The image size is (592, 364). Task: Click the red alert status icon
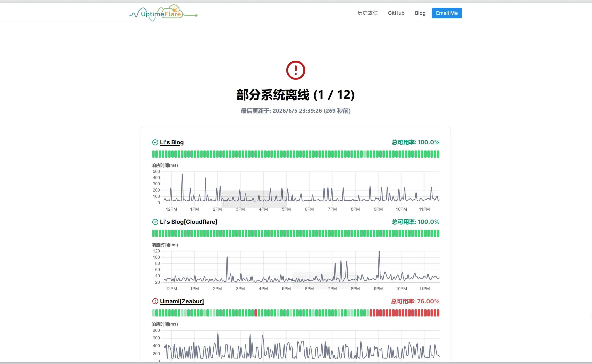[295, 70]
